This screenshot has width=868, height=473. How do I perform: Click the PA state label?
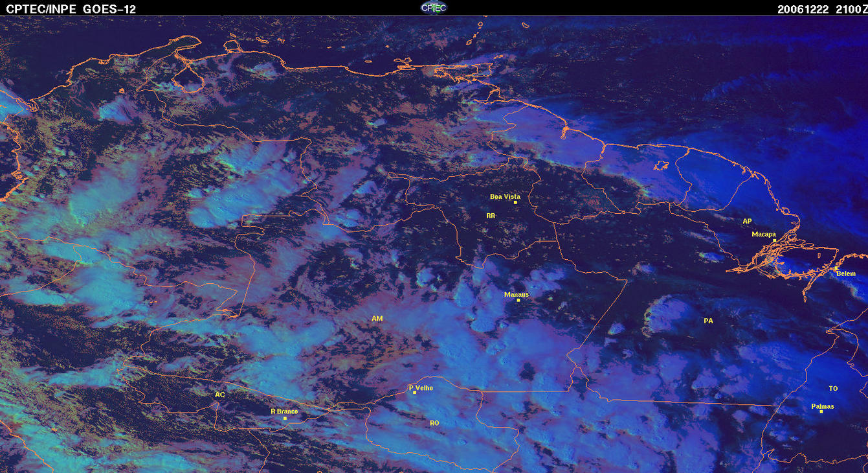708,321
